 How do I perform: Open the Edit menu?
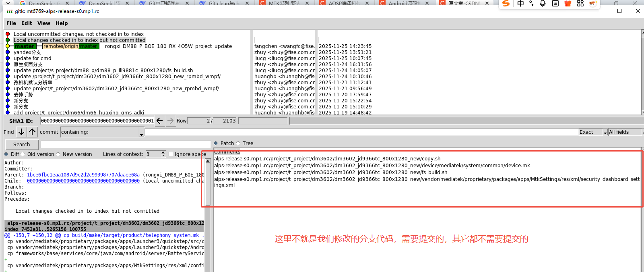tap(27, 23)
